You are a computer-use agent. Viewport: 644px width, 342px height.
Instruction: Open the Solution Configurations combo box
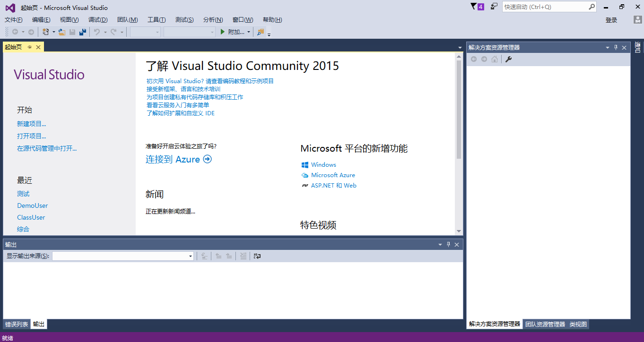[145, 32]
